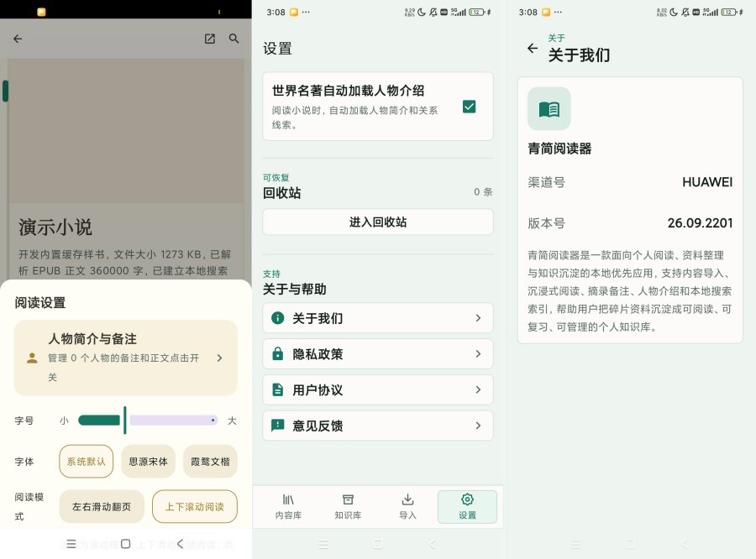The height and width of the screenshot is (559, 756).
Task: Open 意见反馈 row
Action: coord(378,426)
